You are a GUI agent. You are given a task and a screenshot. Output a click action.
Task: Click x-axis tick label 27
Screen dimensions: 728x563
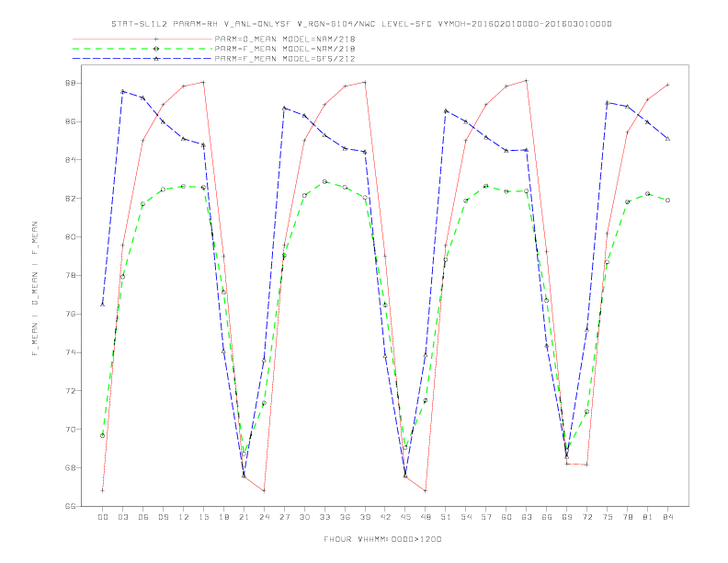tap(285, 517)
